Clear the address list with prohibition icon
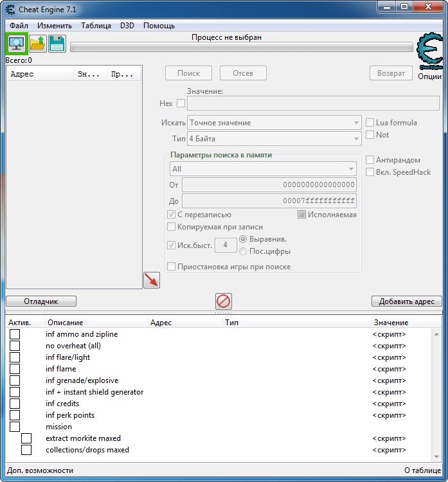This screenshot has height=482, width=448. coord(224,301)
